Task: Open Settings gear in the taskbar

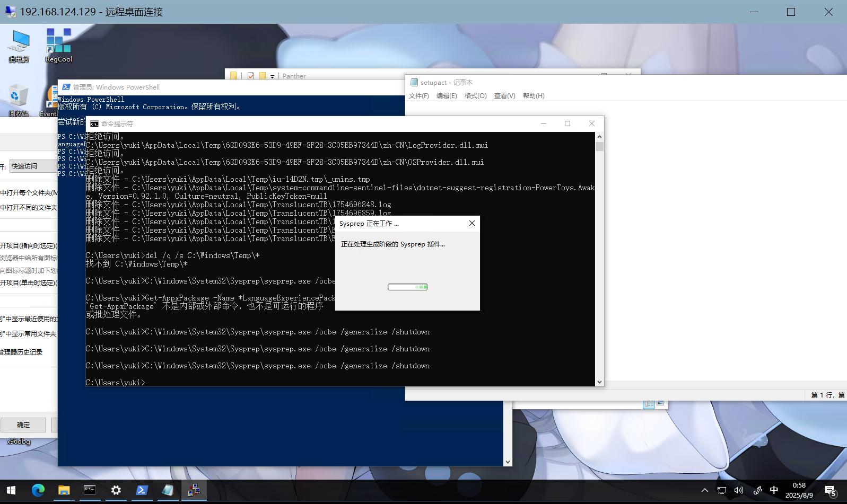Action: [x=116, y=490]
